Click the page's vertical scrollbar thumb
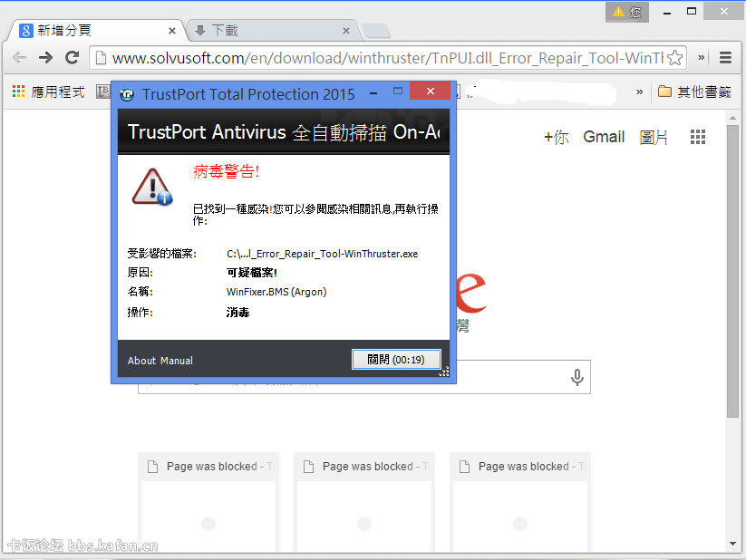The image size is (746, 560). [x=732, y=272]
